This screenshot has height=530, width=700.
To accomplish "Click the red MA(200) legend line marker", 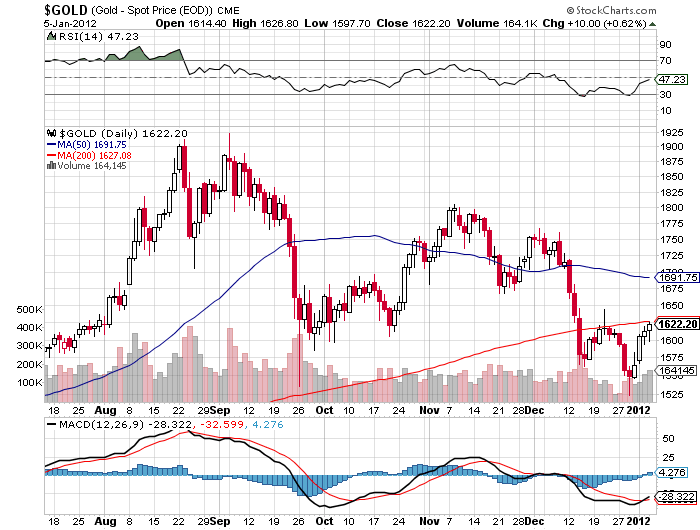I will (x=52, y=155).
